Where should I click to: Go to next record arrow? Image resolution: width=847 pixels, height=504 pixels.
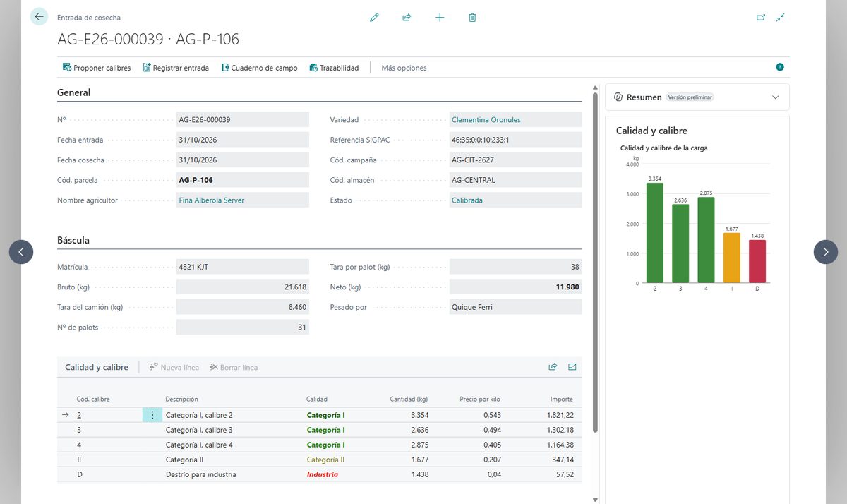pos(826,252)
